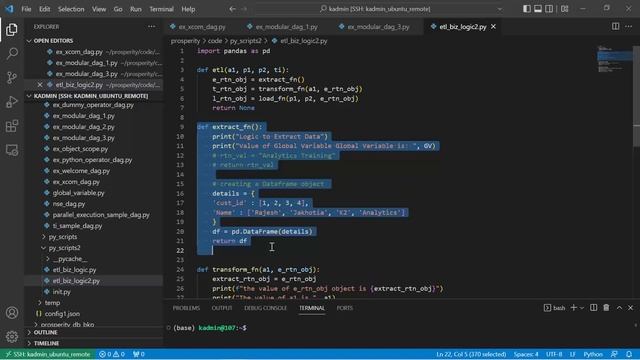This screenshot has height=360, width=640.
Task: Close the terminal panel
Action: click(x=631, y=308)
